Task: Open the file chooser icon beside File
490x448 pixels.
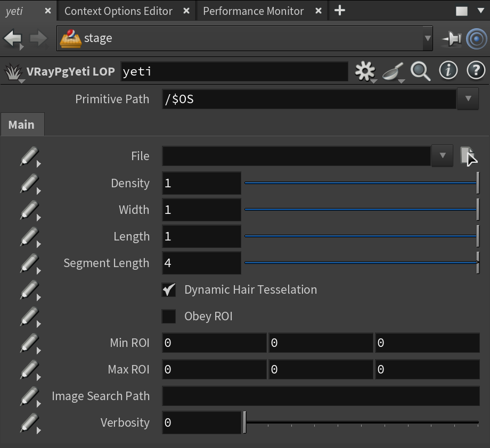Action: click(468, 155)
